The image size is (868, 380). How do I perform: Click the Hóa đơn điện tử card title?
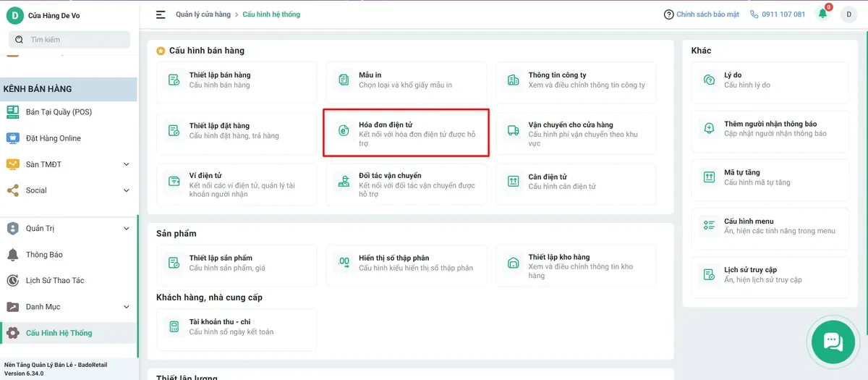[386, 125]
